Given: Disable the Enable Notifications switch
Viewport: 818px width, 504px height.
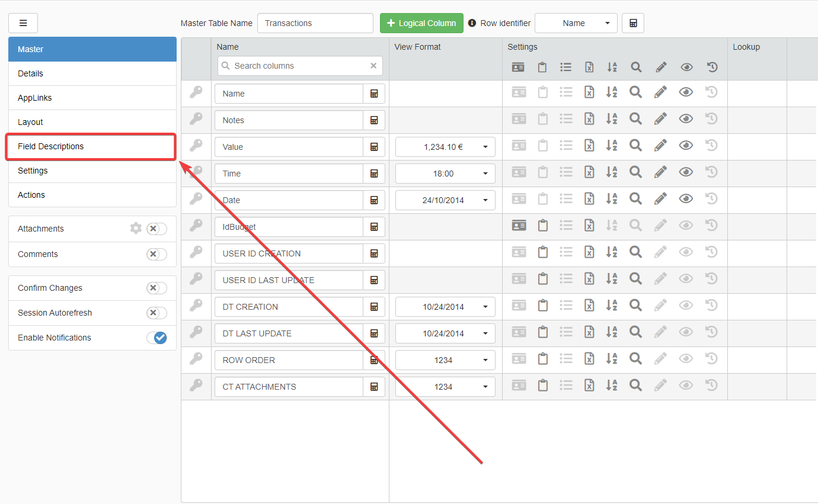Looking at the screenshot, I should 156,338.
